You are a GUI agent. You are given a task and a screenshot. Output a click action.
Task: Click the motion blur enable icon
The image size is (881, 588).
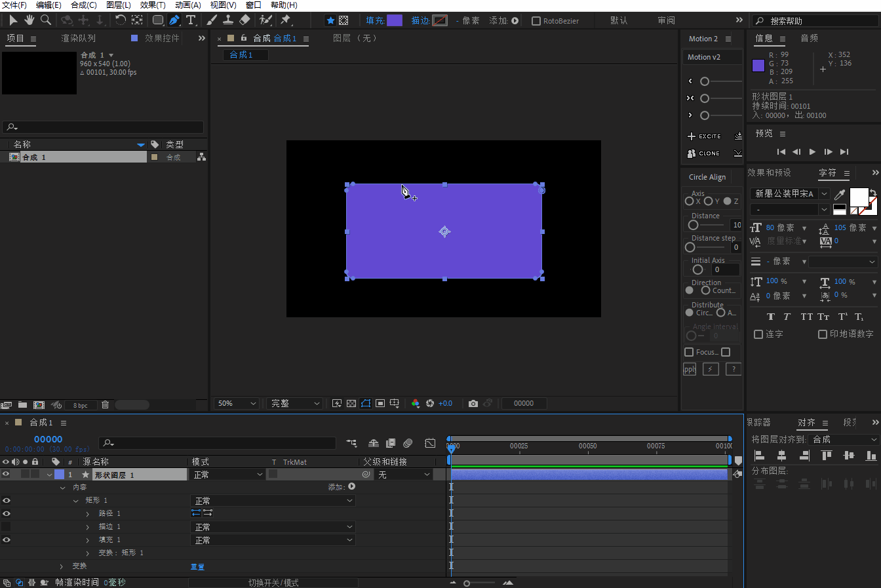(408, 443)
